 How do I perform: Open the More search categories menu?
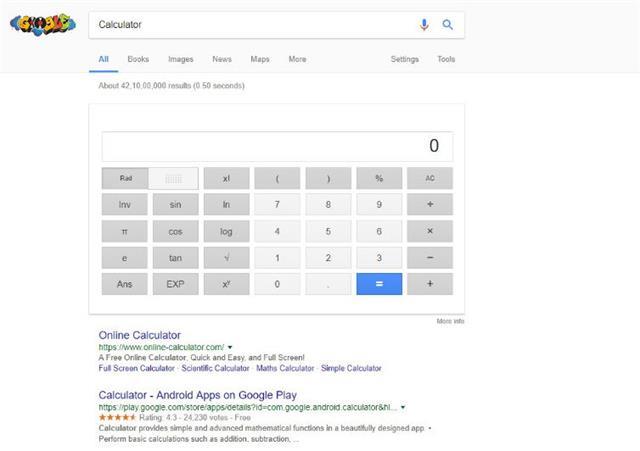point(297,59)
